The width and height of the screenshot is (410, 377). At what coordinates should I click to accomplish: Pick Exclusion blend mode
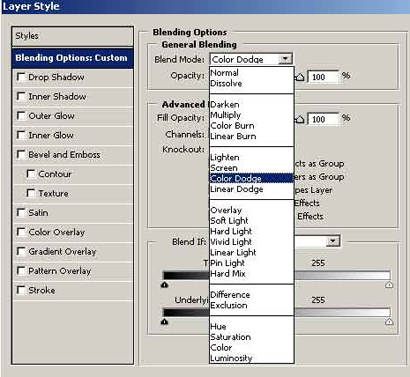[x=251, y=305]
